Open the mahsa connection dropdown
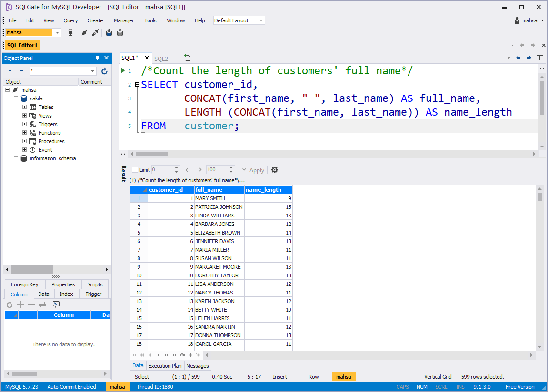This screenshot has width=548, height=392. pos(57,33)
